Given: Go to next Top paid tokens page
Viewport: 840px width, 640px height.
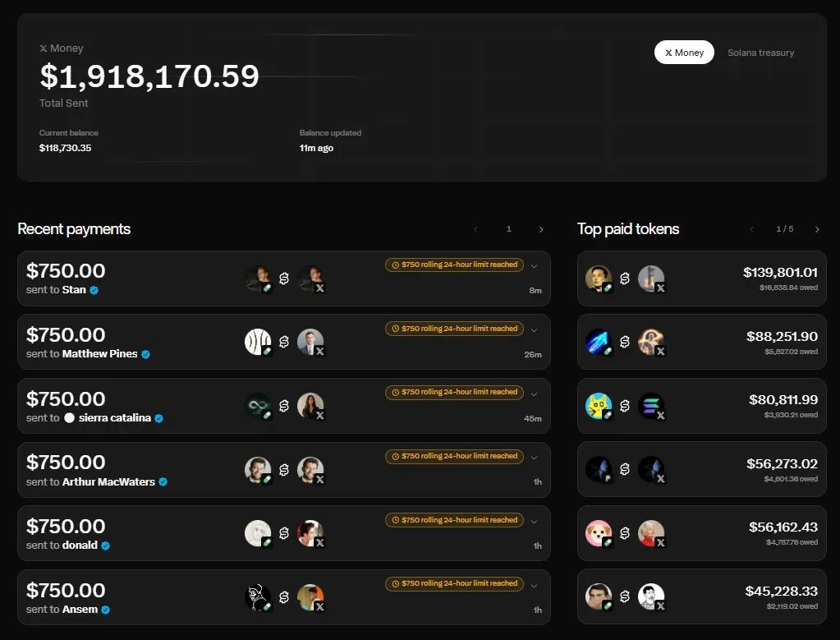Looking at the screenshot, I should click(817, 229).
